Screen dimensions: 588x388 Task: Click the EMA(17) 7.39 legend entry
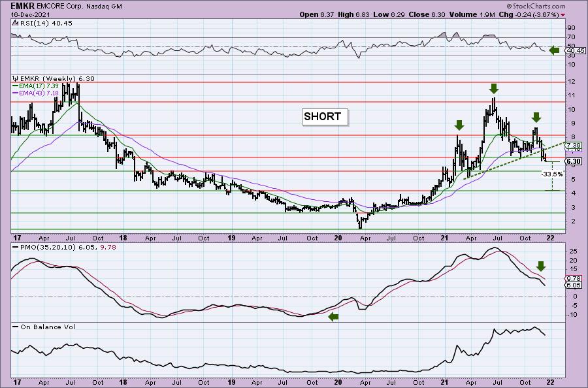point(36,86)
